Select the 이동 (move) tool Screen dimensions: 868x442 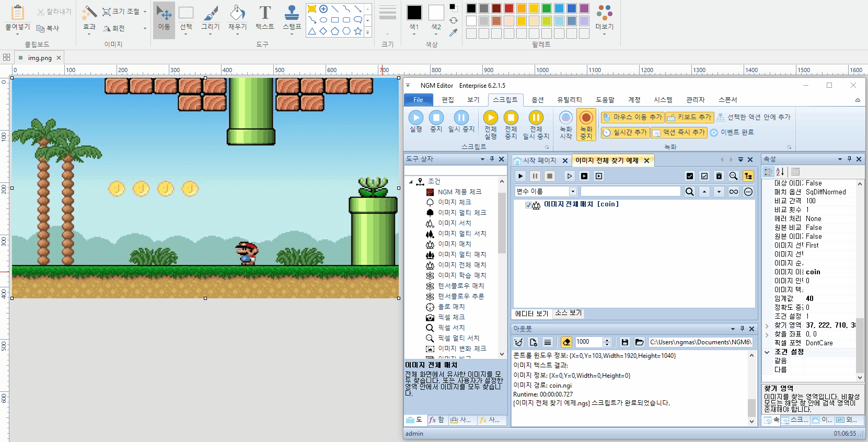tap(164, 19)
